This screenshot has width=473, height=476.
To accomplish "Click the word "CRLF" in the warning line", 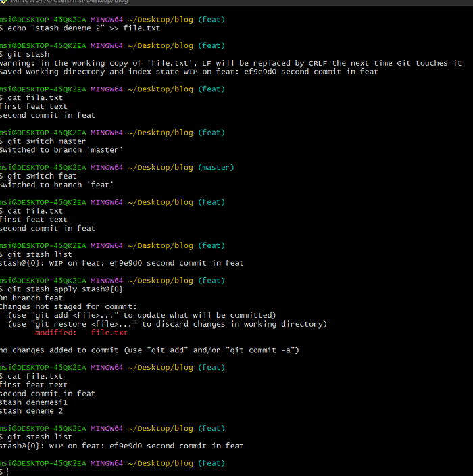I will (318, 63).
